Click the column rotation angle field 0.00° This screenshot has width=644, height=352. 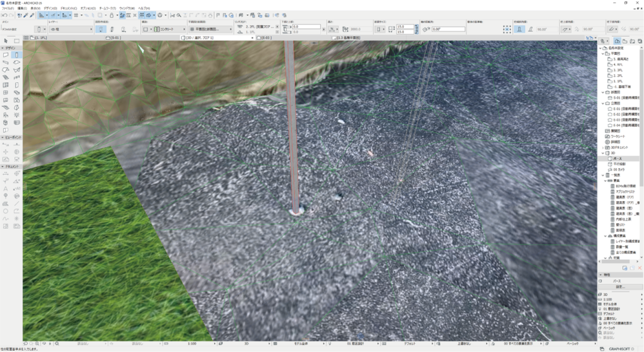448,29
